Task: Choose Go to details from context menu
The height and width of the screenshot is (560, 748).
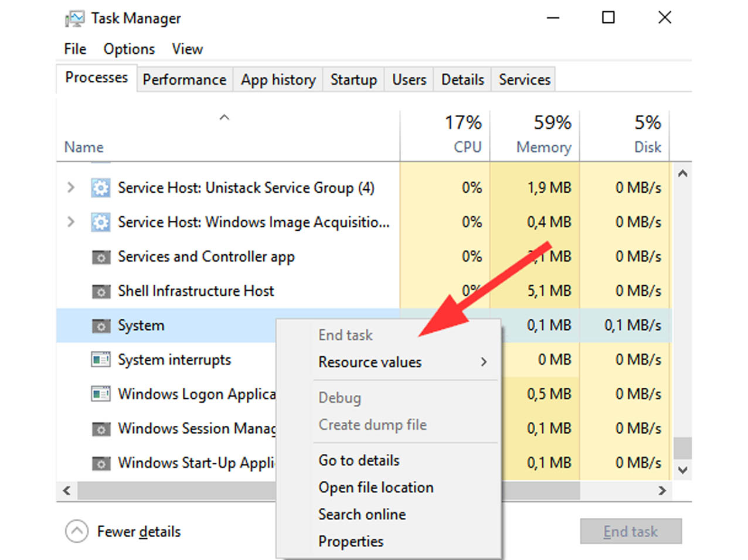Action: (359, 460)
